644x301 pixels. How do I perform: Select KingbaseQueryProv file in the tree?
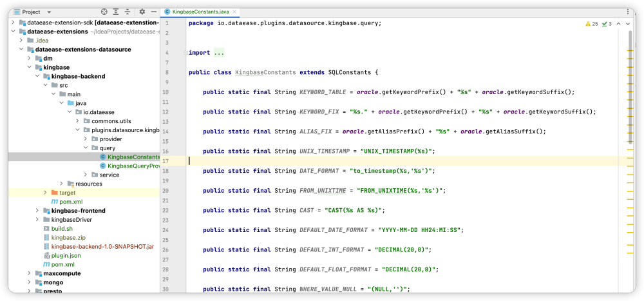[x=84, y=166]
